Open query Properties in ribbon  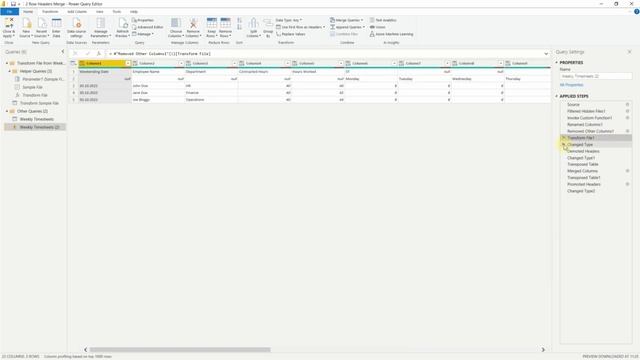pos(143,20)
